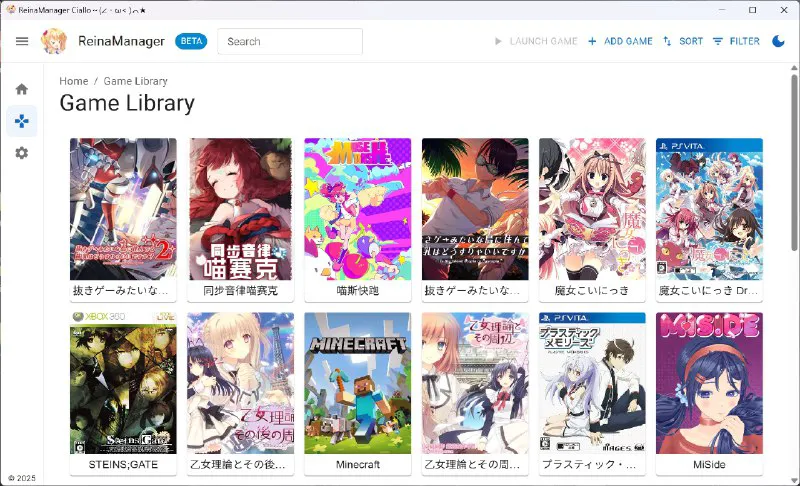Click the Game Library breadcrumb
Screen dimensions: 800x486
point(135,81)
